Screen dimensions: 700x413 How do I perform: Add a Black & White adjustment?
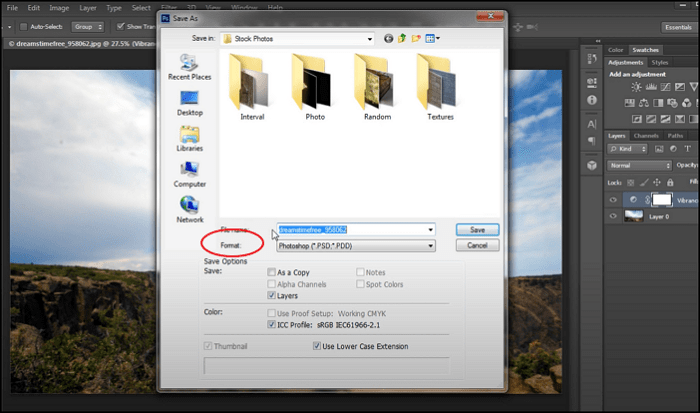tap(658, 103)
